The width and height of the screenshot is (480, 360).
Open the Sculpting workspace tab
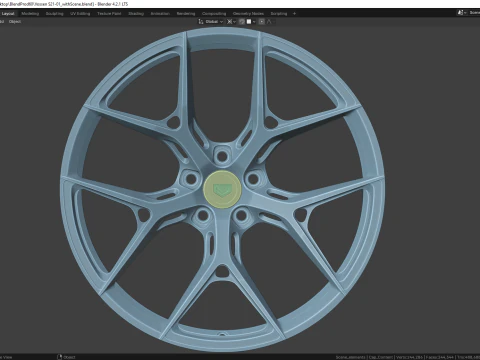coord(54,14)
